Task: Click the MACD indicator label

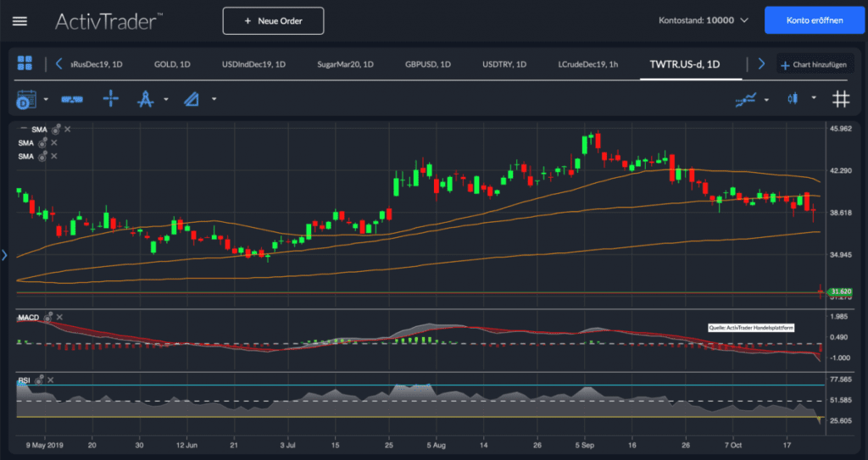Action: point(29,318)
